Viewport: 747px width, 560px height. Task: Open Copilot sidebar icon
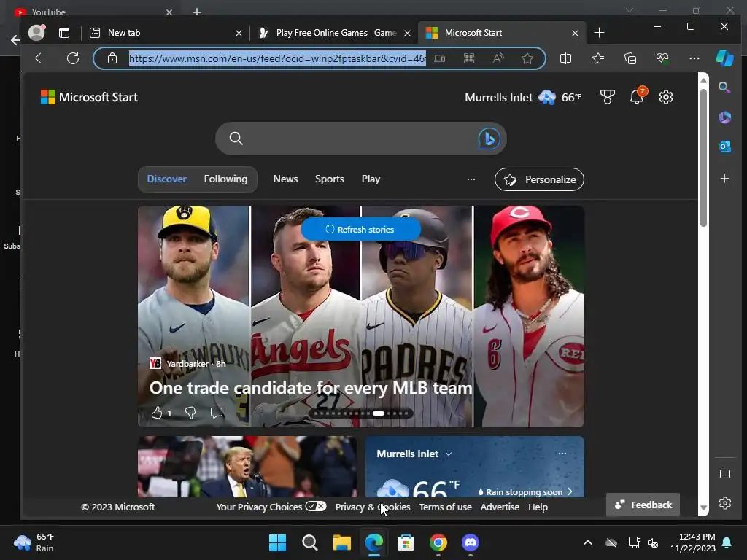coord(725,58)
